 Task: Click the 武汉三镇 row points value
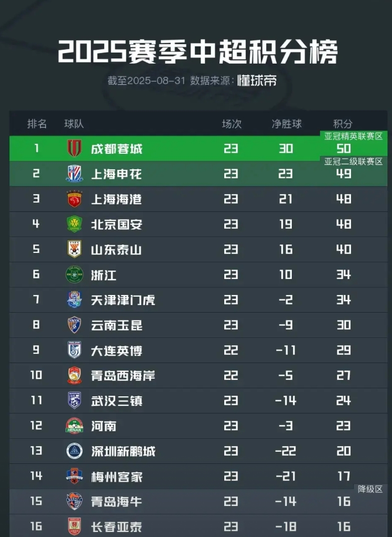pos(343,401)
